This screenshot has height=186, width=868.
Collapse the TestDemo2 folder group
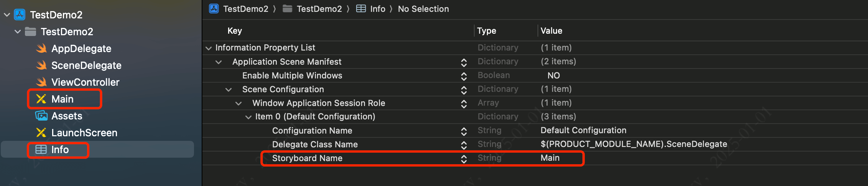click(18, 32)
